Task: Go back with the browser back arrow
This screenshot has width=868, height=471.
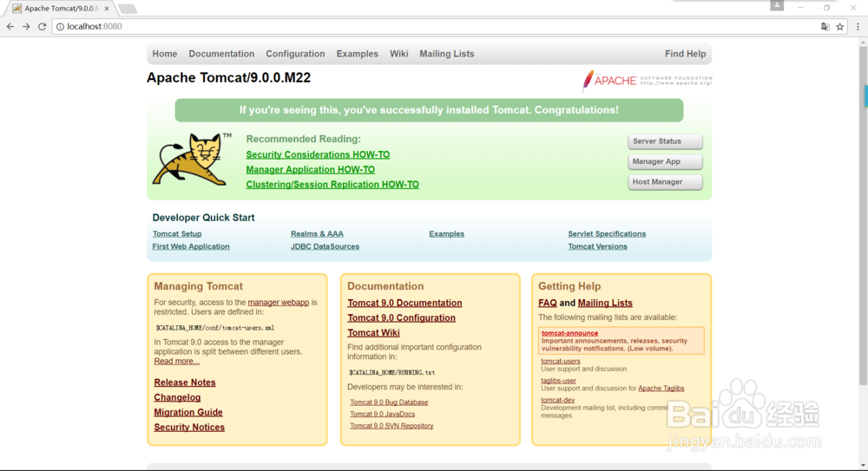Action: click(x=10, y=26)
